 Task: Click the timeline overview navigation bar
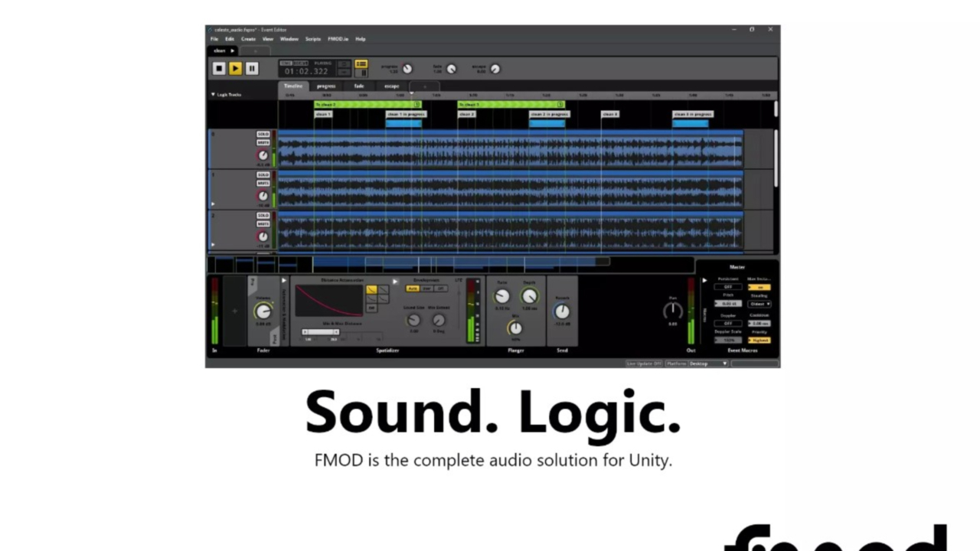click(451, 264)
